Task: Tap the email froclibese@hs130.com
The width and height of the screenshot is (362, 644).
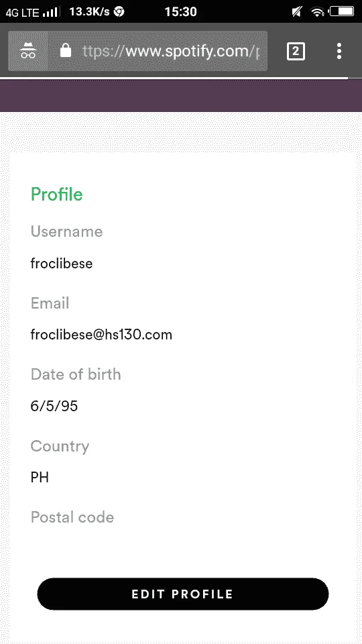Action: (x=101, y=335)
